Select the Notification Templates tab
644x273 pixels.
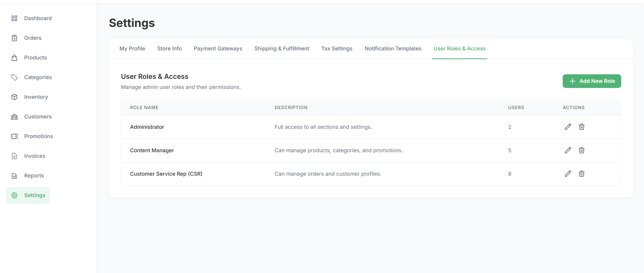[x=393, y=48]
